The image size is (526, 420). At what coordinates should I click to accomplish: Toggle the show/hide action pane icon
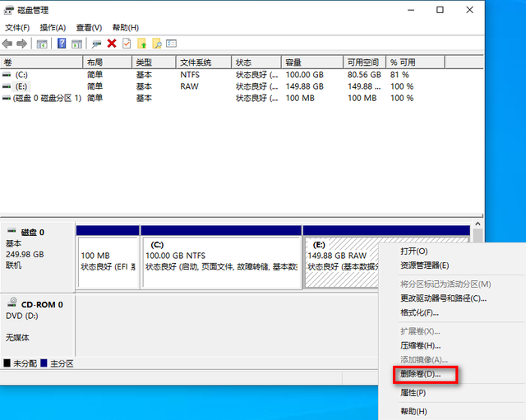pyautogui.click(x=76, y=44)
